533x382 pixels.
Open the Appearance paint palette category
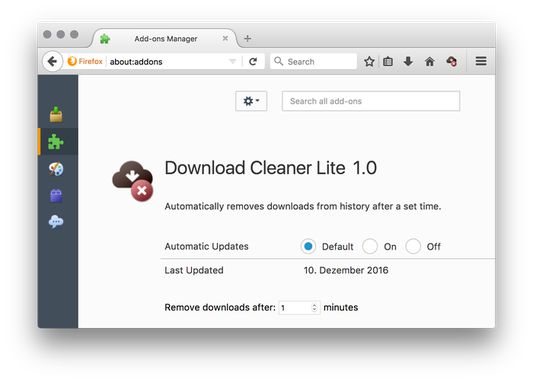56,169
